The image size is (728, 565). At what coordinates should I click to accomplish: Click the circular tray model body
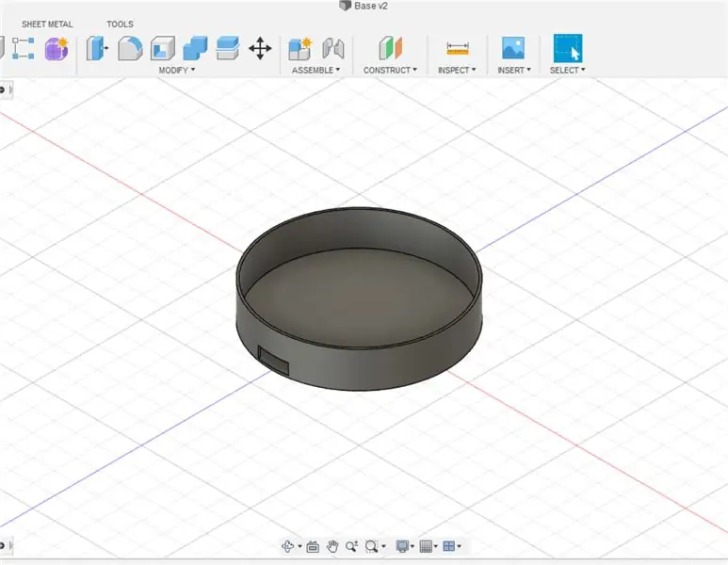tap(359, 299)
